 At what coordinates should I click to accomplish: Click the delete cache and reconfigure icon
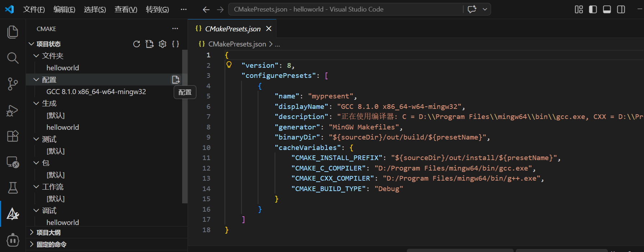pos(149,44)
